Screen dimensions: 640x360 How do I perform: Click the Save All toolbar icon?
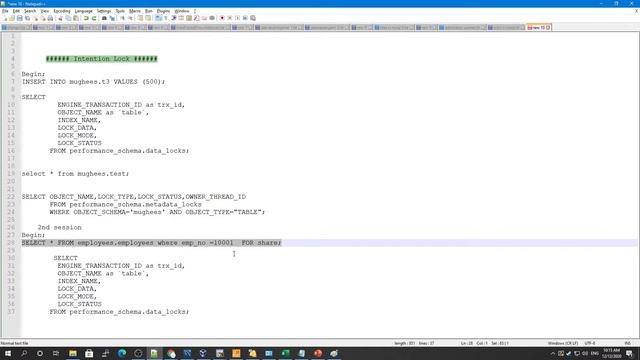pos(27,18)
